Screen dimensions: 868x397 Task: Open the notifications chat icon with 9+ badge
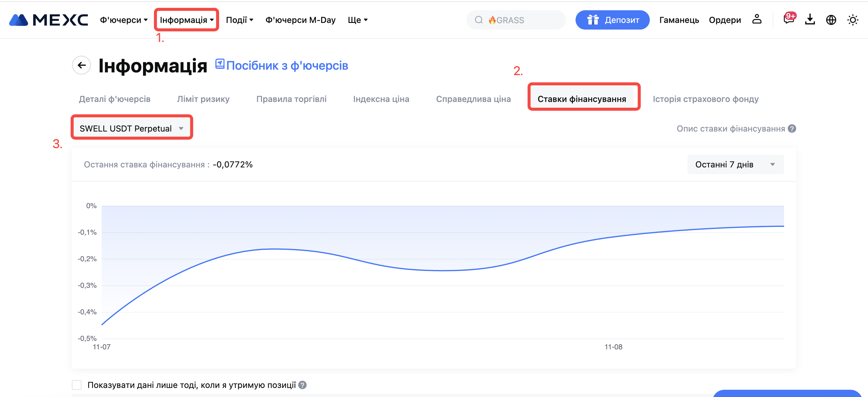click(x=789, y=20)
